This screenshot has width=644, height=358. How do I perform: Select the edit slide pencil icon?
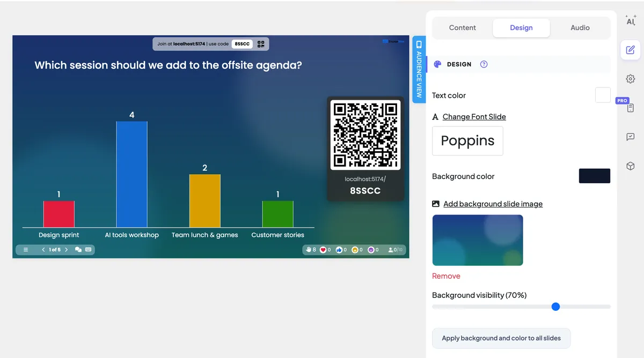[x=631, y=50]
